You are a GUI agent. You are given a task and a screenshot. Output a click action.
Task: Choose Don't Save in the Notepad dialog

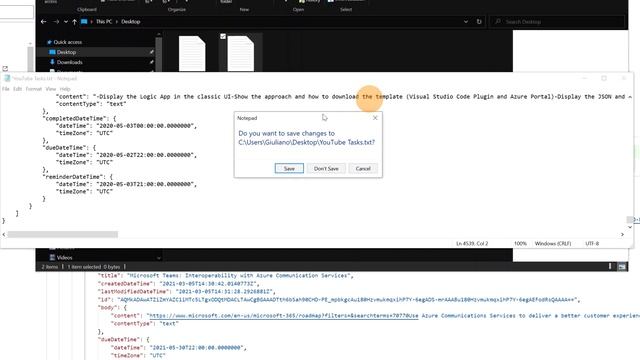[326, 169]
